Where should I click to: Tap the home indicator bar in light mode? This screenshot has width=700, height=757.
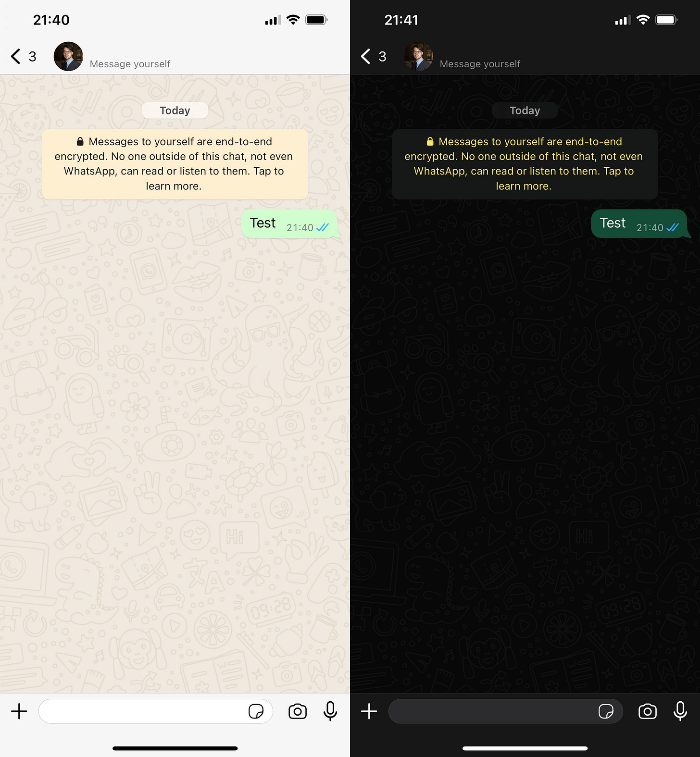click(175, 748)
